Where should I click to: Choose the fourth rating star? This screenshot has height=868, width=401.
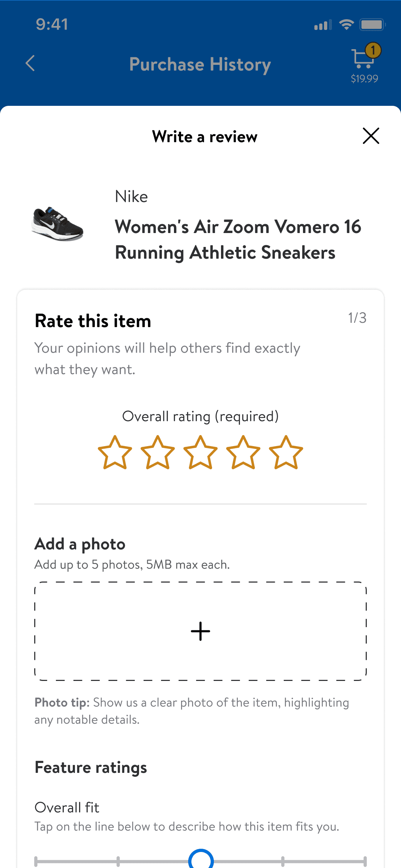[243, 453]
